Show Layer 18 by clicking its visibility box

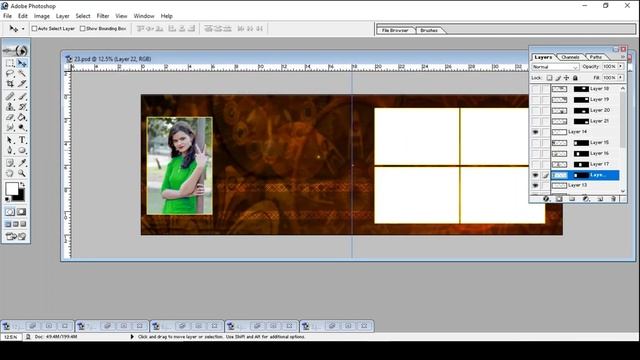pos(535,89)
